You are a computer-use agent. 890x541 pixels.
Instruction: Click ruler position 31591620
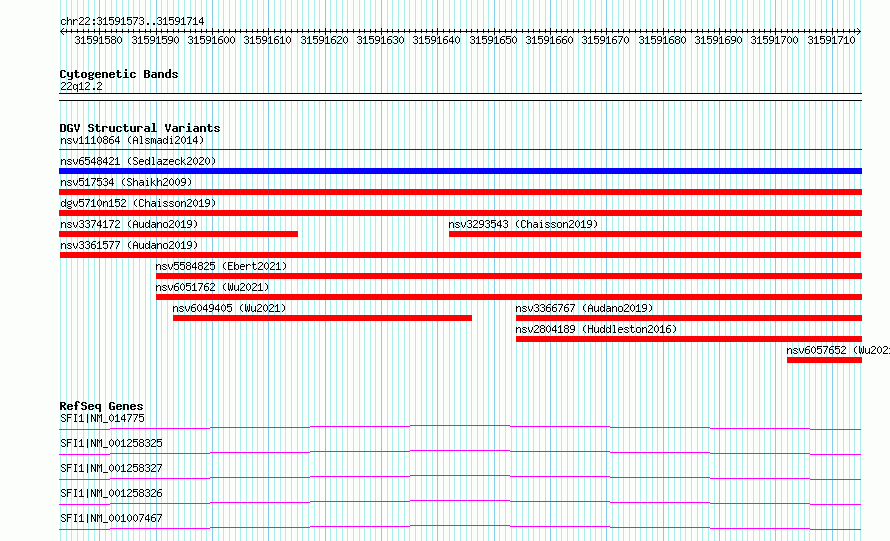pos(324,40)
